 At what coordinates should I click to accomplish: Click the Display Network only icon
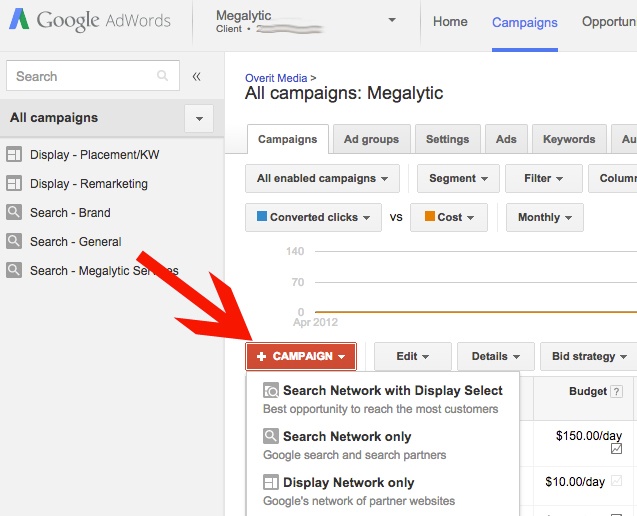click(x=270, y=483)
